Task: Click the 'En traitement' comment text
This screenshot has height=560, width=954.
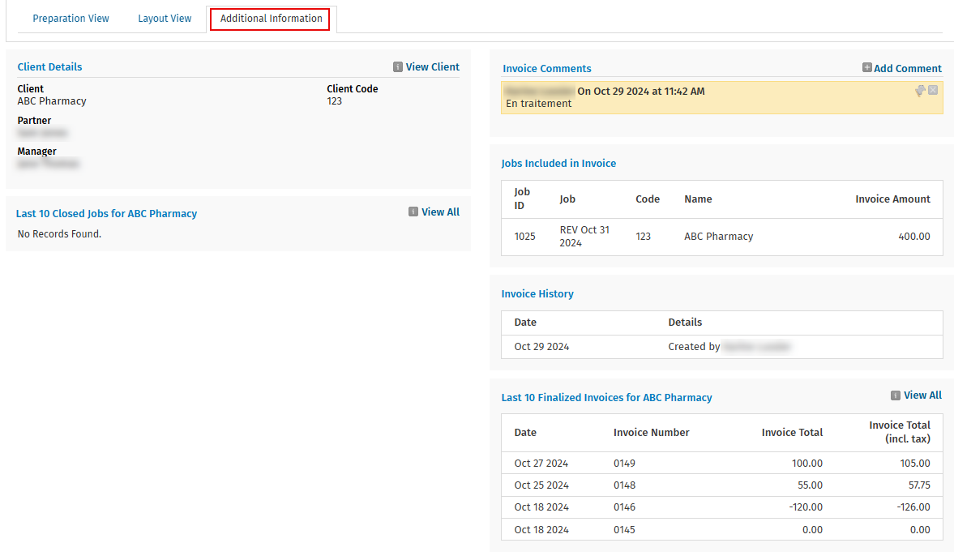Action: (x=538, y=104)
